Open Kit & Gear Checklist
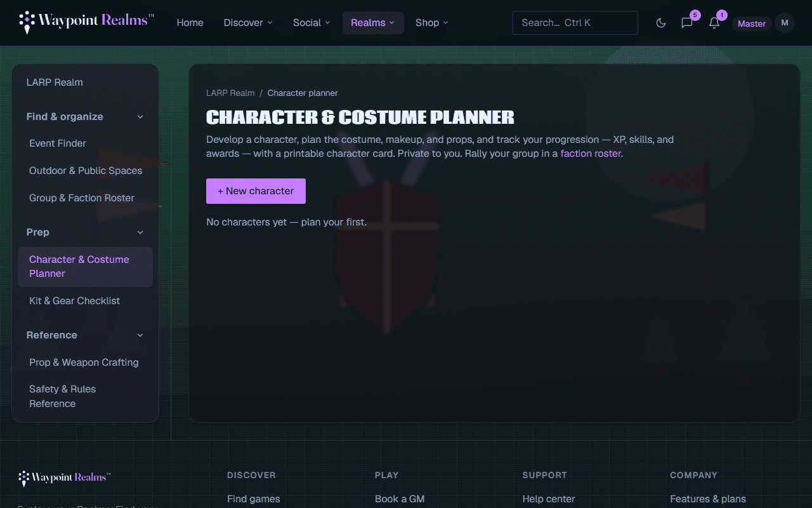 [x=85, y=301]
